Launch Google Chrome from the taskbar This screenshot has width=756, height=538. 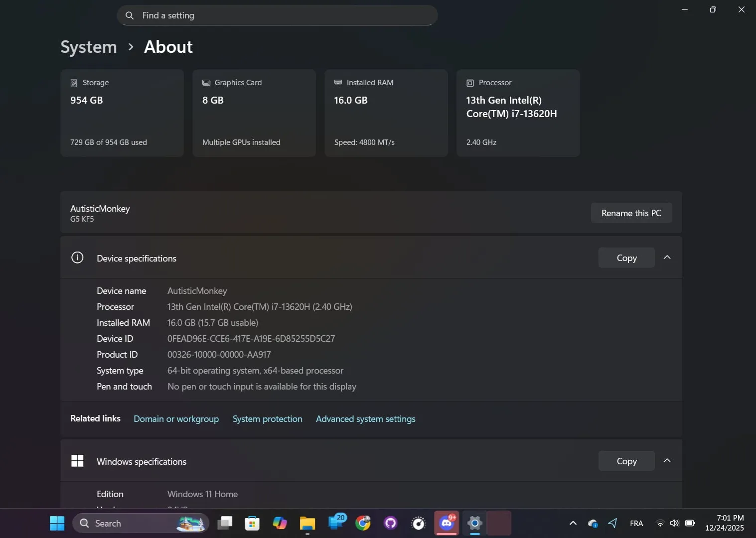click(x=363, y=523)
